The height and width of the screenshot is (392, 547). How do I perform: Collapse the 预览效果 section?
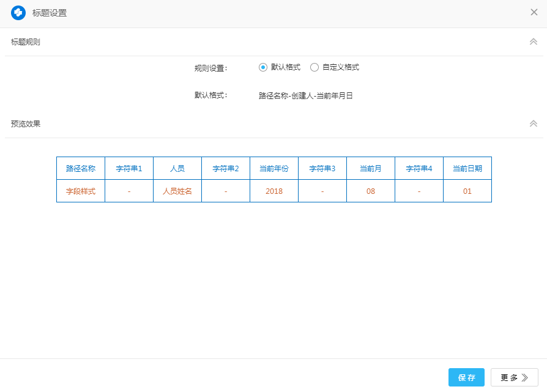point(533,124)
